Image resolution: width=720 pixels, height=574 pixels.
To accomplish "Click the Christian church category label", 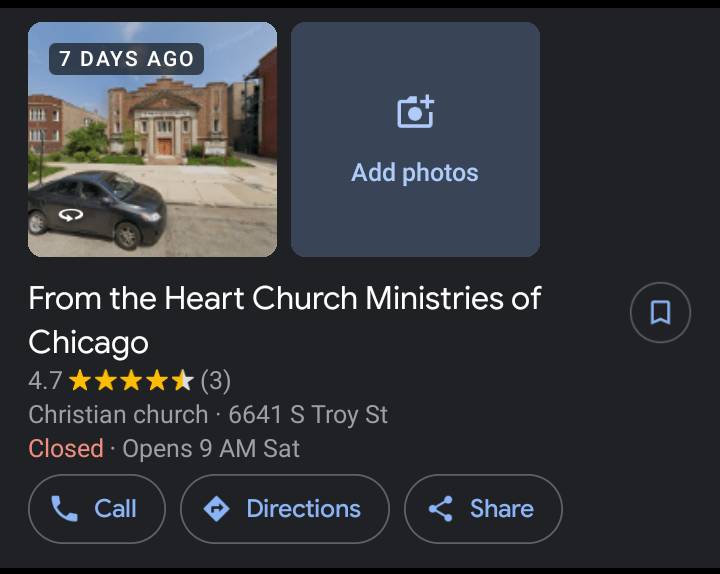I will (117, 415).
